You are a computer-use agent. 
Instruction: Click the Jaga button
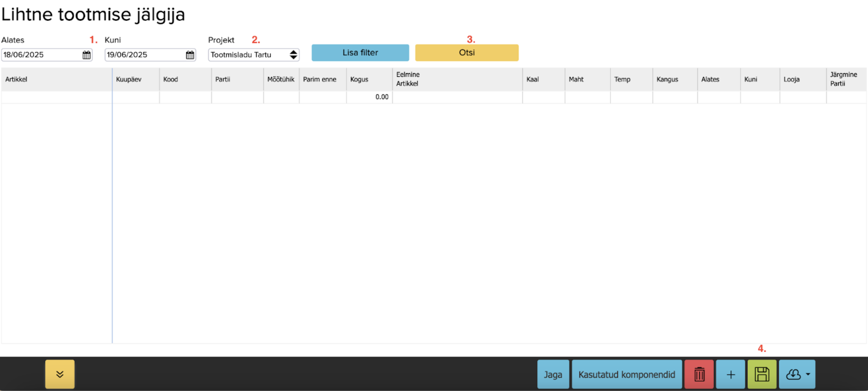553,374
